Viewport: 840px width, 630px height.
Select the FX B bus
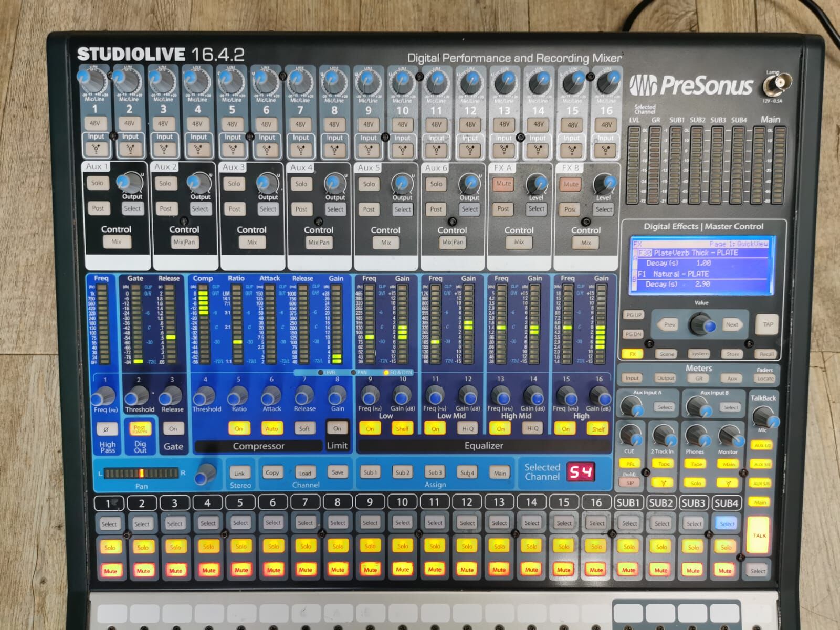tap(604, 209)
